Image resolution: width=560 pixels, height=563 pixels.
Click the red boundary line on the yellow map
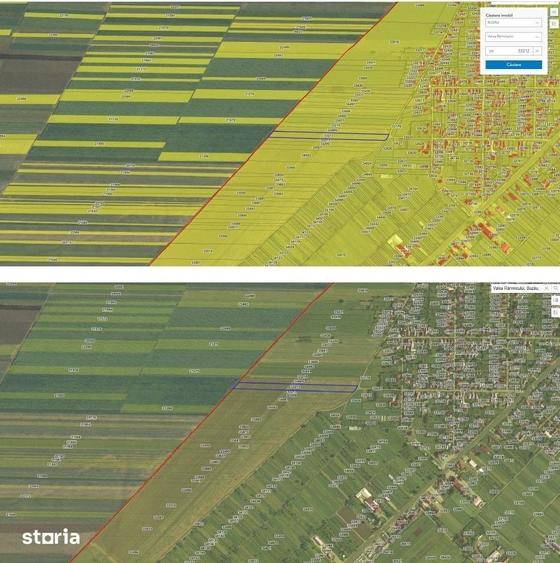click(x=273, y=134)
